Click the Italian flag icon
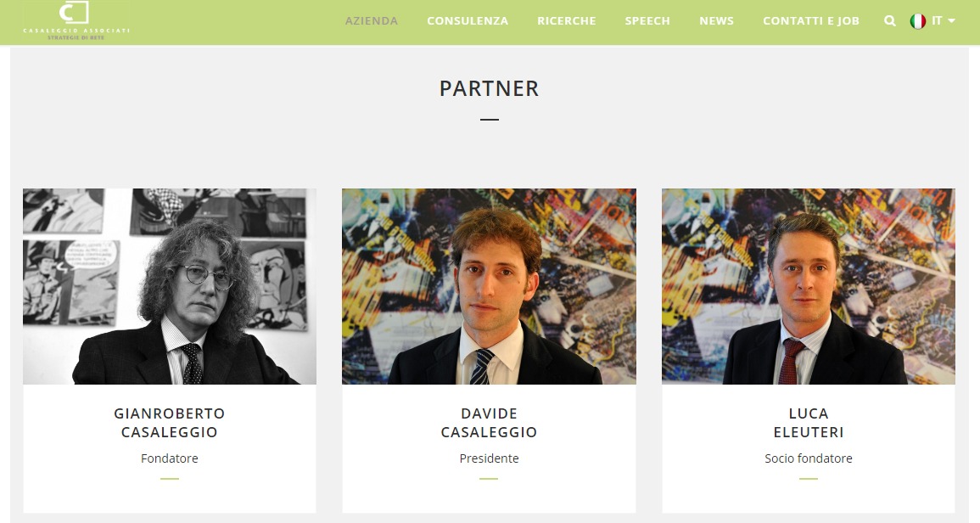Screen dimensions: 980x523 coord(917,20)
